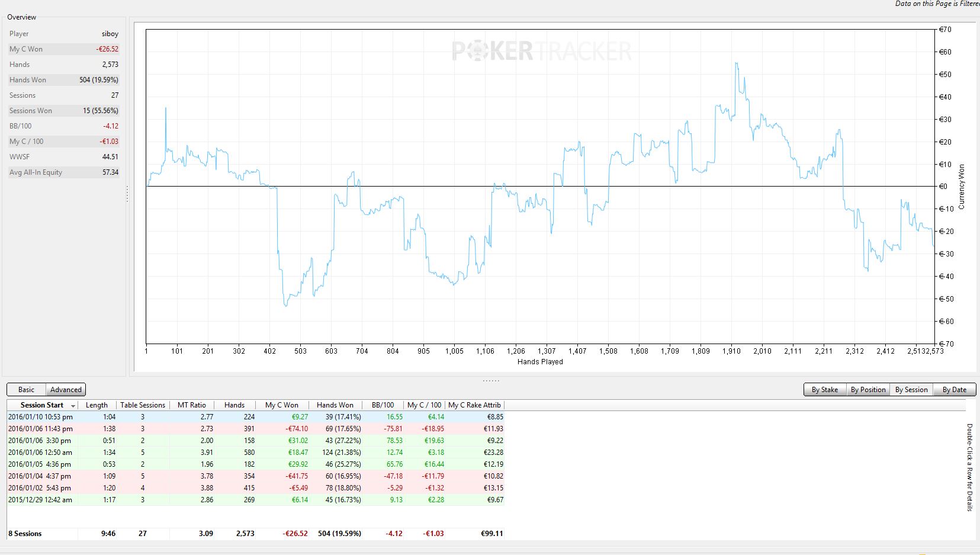Click the Avg All-In Equity stat
The height and width of the screenshot is (555, 980).
[64, 172]
